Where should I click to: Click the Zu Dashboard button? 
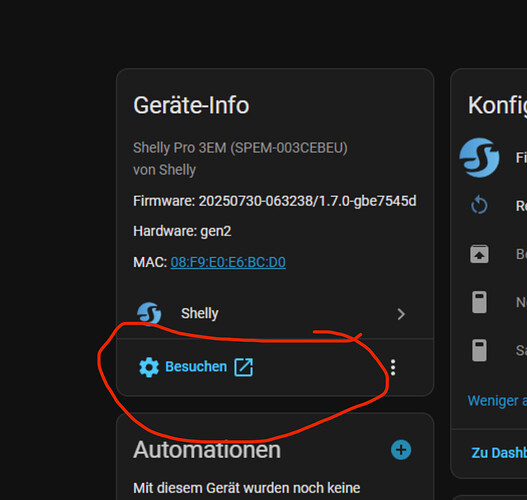pos(499,453)
